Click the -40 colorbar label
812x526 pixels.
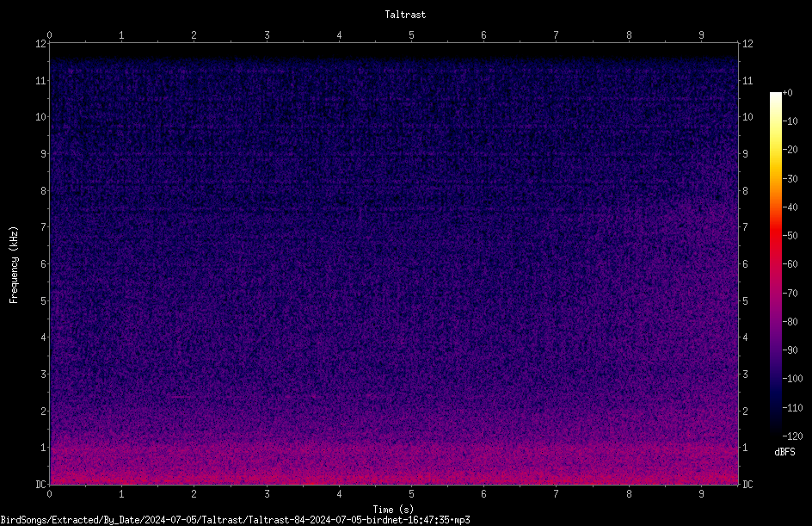click(x=790, y=207)
